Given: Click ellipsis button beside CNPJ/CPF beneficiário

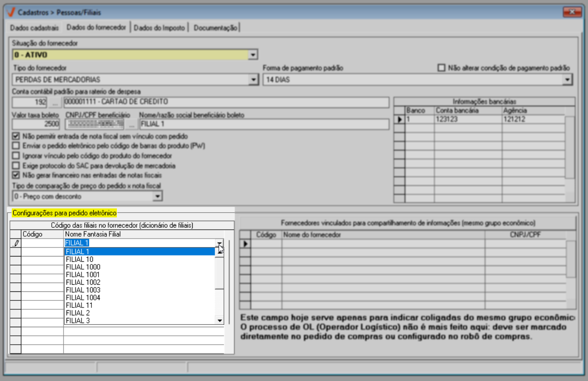Looking at the screenshot, I should click(x=131, y=124).
